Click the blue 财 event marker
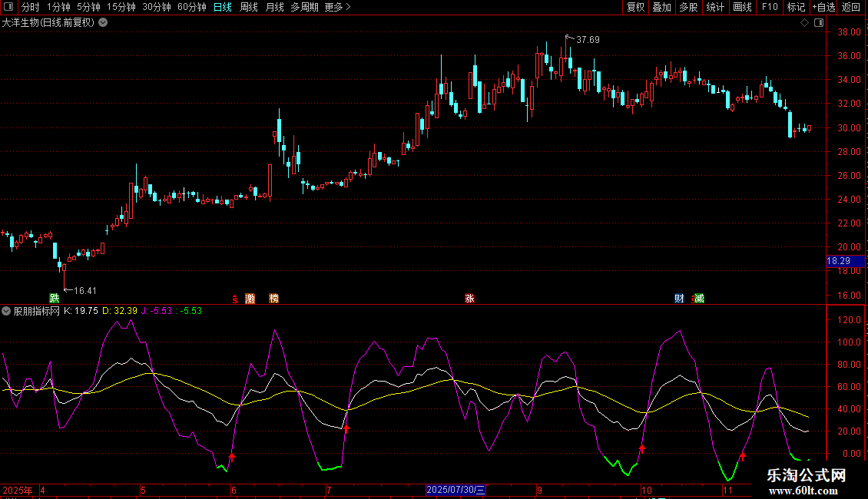Viewport: 868px width, 499px height. pos(679,298)
